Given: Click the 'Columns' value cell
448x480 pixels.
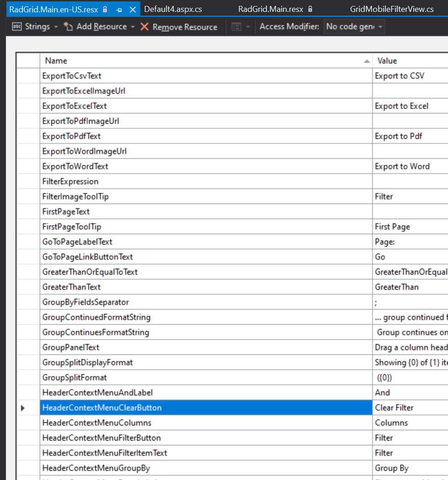Looking at the screenshot, I should (411, 422).
